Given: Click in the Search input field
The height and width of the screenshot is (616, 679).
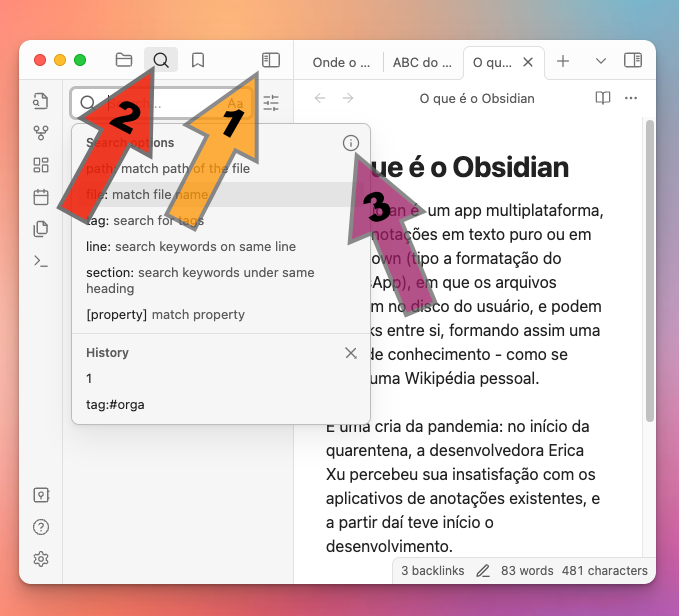Looking at the screenshot, I should [162, 103].
